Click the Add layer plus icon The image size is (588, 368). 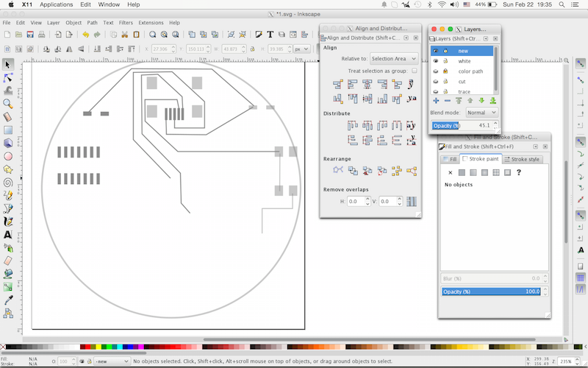click(x=436, y=101)
